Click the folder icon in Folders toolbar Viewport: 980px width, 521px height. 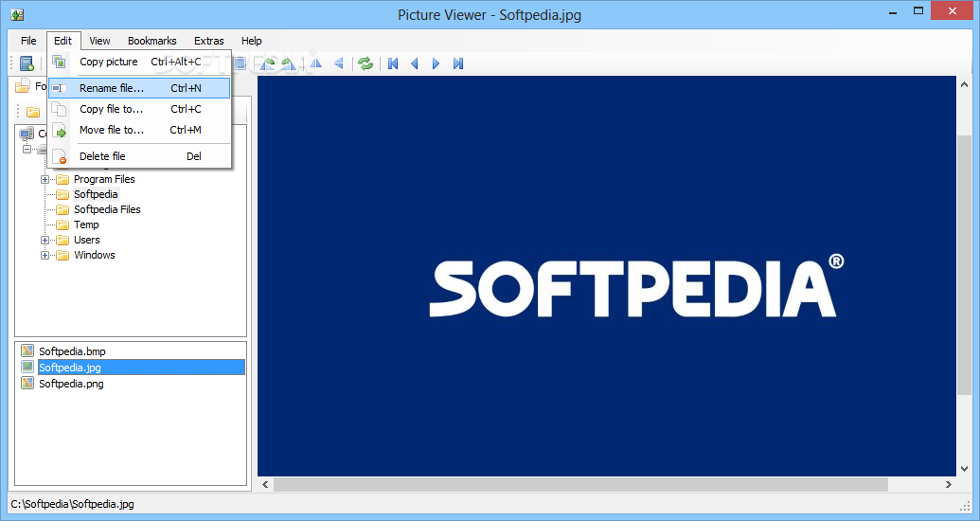(33, 112)
